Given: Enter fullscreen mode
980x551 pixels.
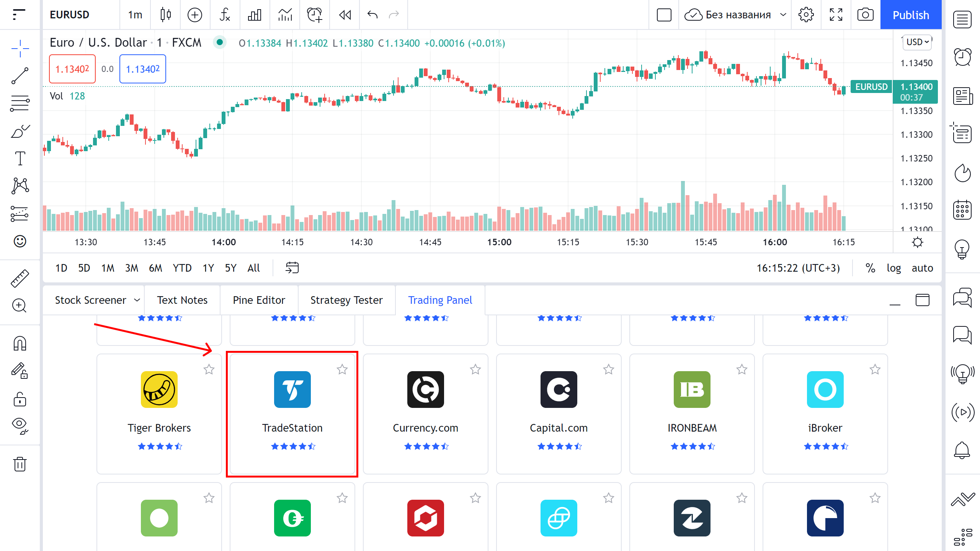Looking at the screenshot, I should (x=836, y=15).
